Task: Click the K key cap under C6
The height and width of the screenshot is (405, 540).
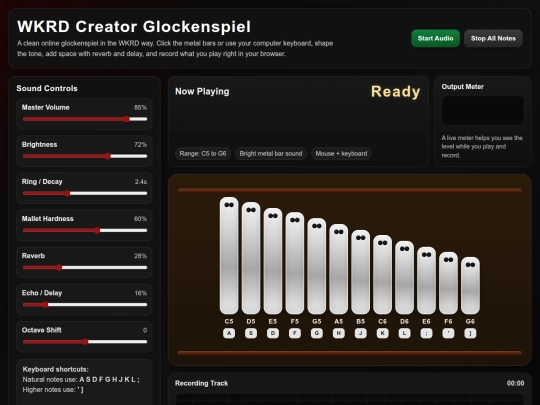Action: (383, 333)
